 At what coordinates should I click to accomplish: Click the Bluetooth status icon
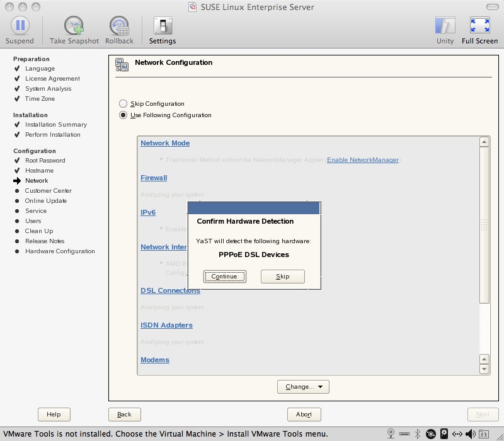click(x=418, y=434)
